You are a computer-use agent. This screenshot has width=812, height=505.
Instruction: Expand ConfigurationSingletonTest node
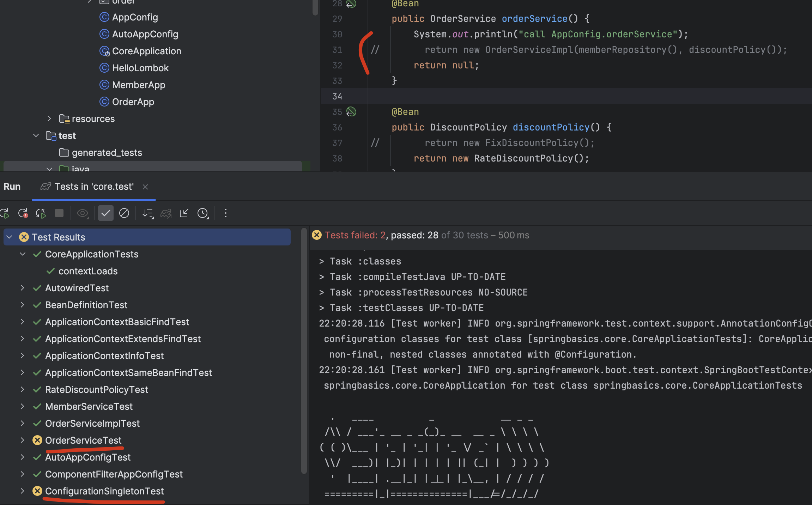click(x=23, y=491)
